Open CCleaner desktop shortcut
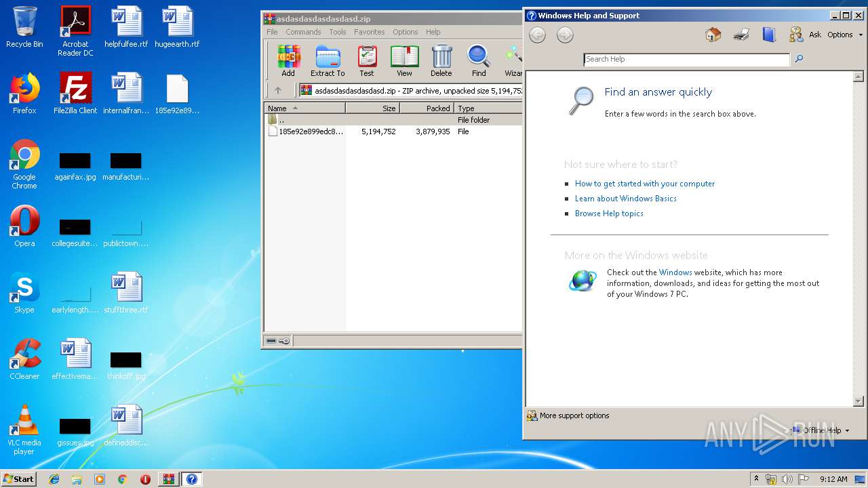 pos(24,359)
